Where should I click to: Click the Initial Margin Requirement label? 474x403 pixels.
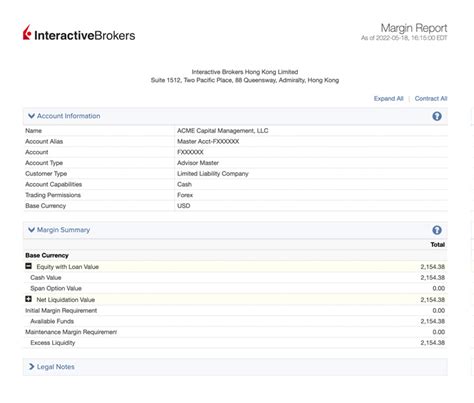pos(61,310)
